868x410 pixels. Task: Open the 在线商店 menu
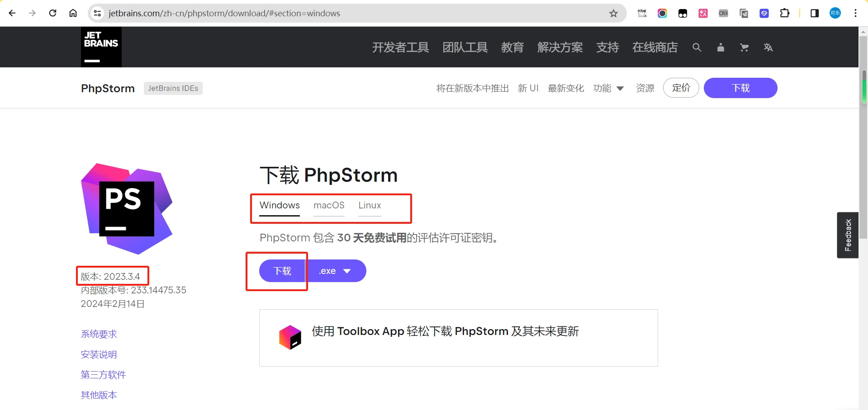click(655, 47)
